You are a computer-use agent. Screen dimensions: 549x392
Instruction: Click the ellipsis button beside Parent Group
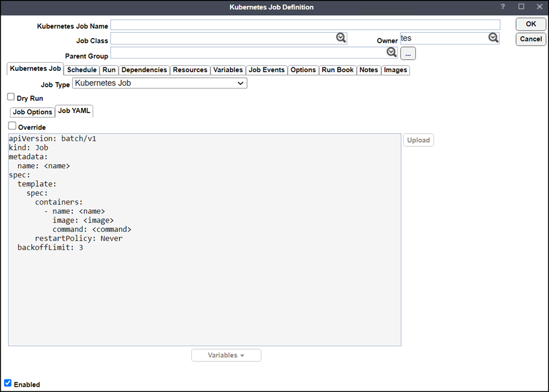point(408,53)
